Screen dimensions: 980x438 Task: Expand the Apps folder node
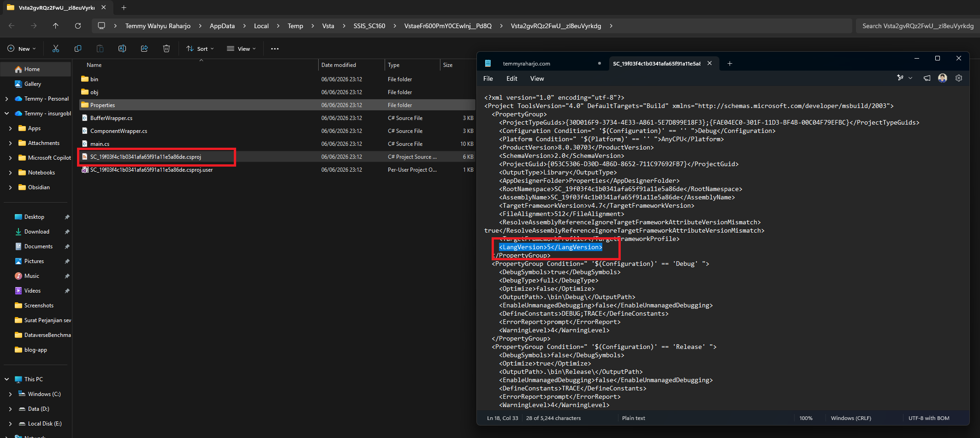pyautogui.click(x=10, y=128)
